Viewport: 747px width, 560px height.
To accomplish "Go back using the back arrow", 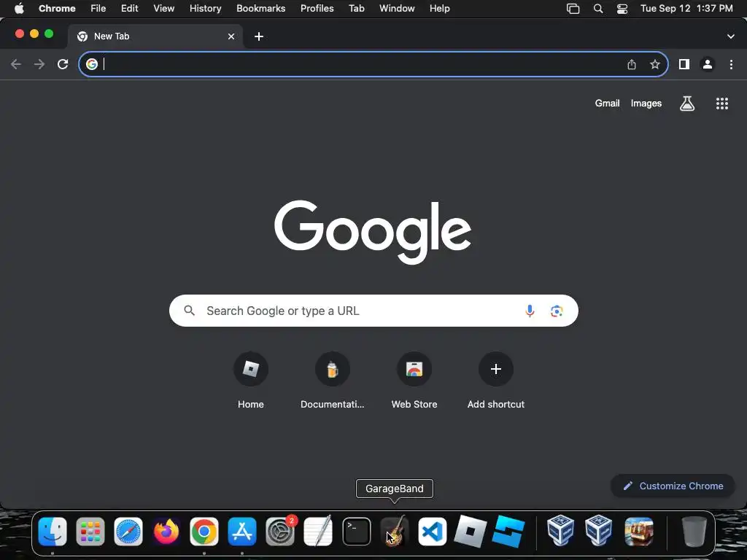I will [16, 64].
